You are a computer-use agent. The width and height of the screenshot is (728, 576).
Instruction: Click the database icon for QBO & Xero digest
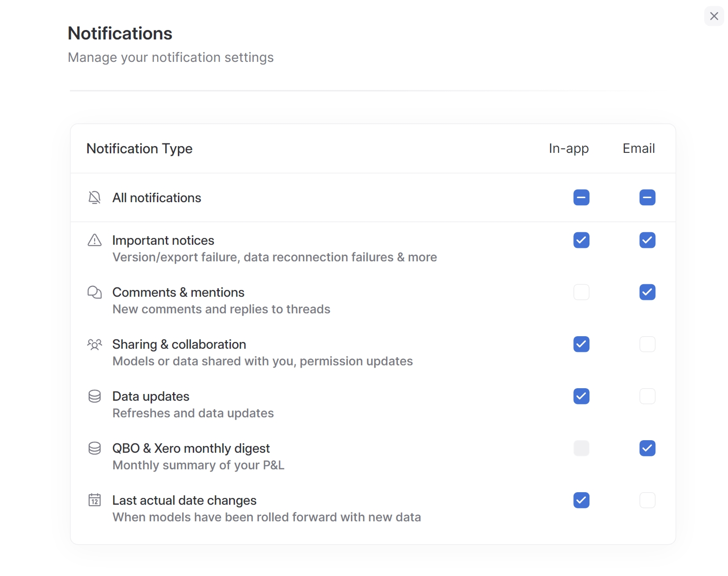[x=94, y=448]
